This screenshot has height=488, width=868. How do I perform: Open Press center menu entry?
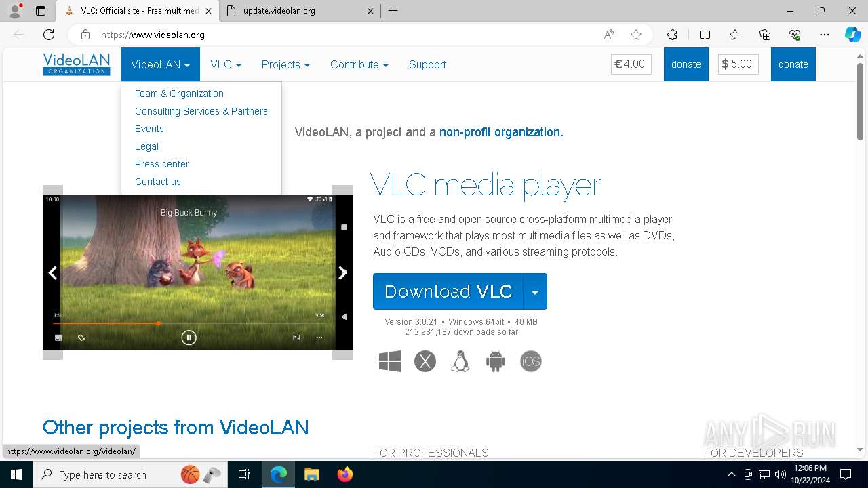point(162,164)
